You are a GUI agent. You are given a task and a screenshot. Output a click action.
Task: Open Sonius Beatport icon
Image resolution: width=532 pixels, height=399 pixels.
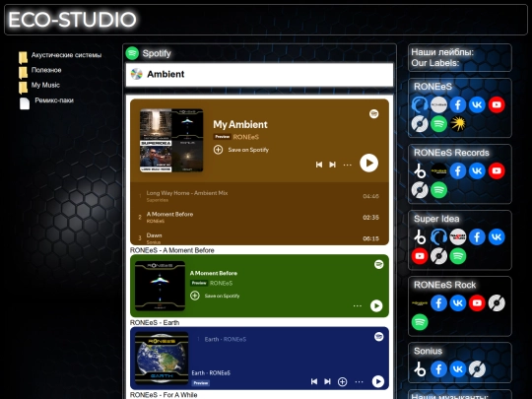coord(420,369)
